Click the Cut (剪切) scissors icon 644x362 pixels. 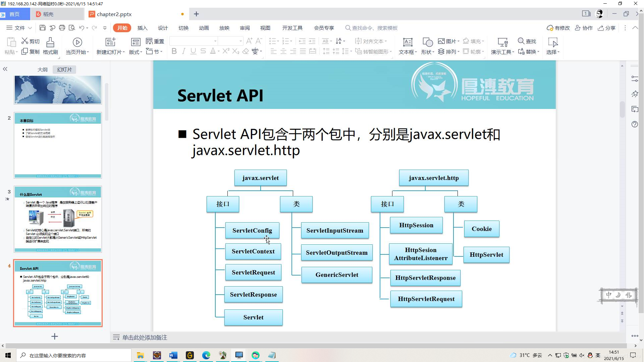[x=25, y=41]
